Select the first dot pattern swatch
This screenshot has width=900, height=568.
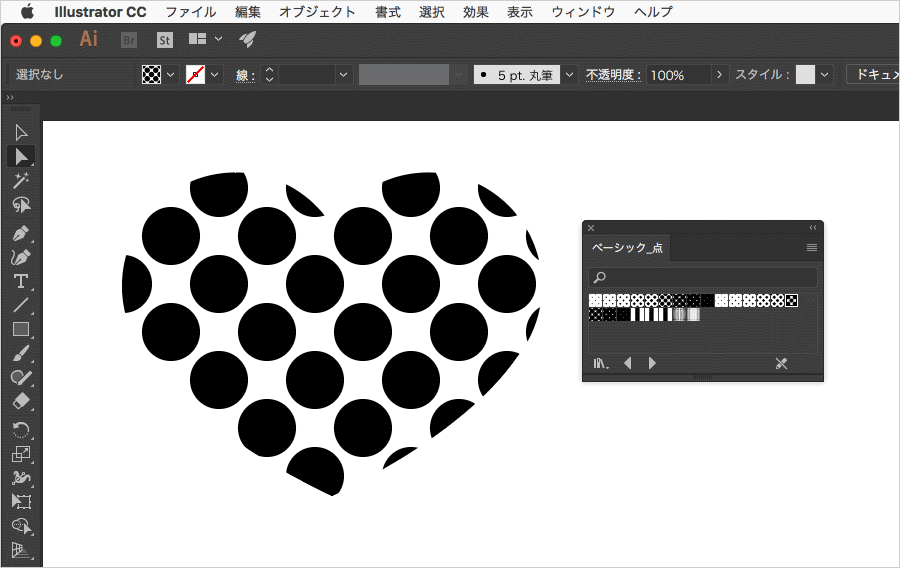click(595, 300)
